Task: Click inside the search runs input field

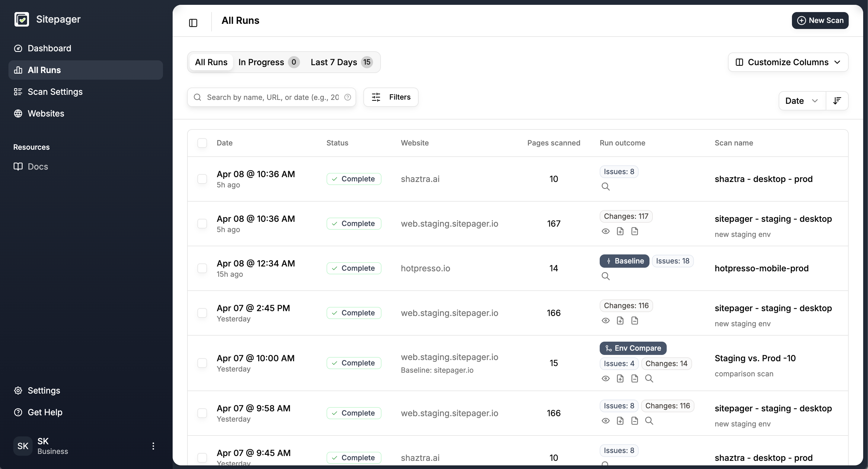Action: pos(270,97)
